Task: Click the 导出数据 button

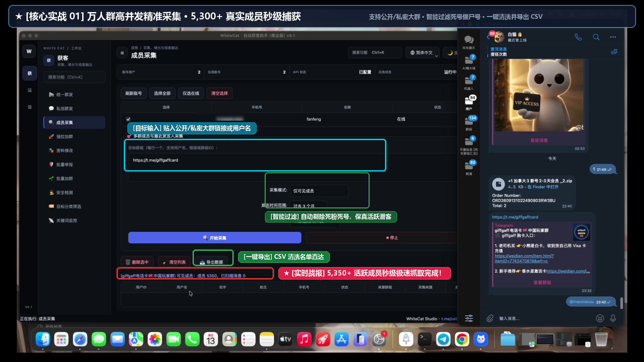Action: 211,262
